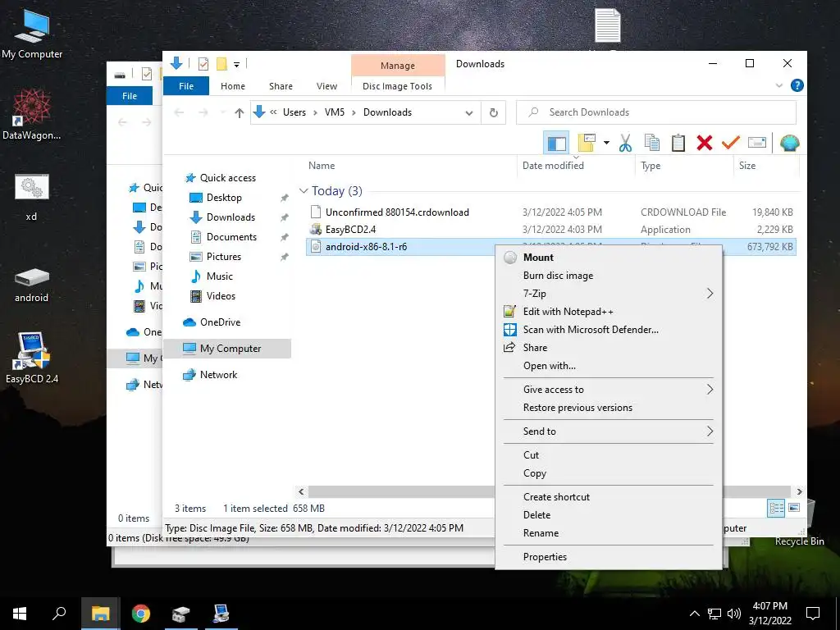
Task: Click the new folder toolbar icon
Action: click(587, 143)
